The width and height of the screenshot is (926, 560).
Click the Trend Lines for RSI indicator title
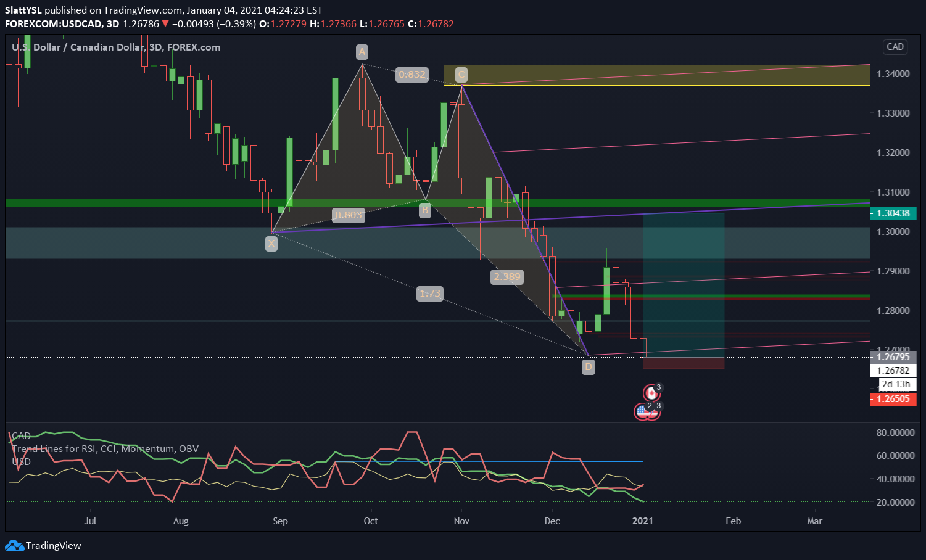(105, 448)
